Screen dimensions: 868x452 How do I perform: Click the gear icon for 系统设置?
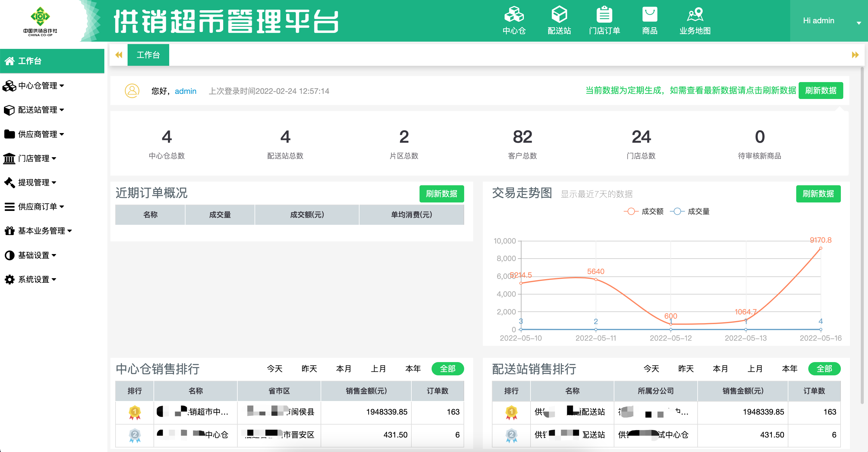9,279
